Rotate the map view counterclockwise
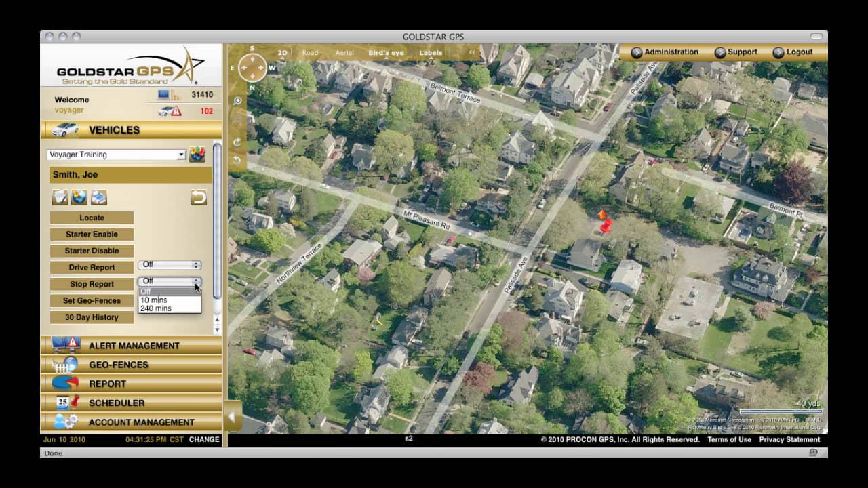This screenshot has height=488, width=868. click(x=238, y=160)
